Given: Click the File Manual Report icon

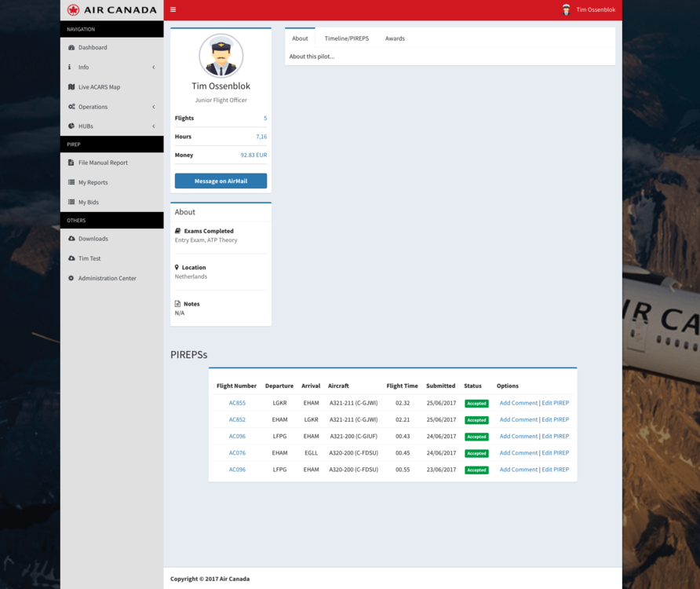Looking at the screenshot, I should (x=71, y=163).
